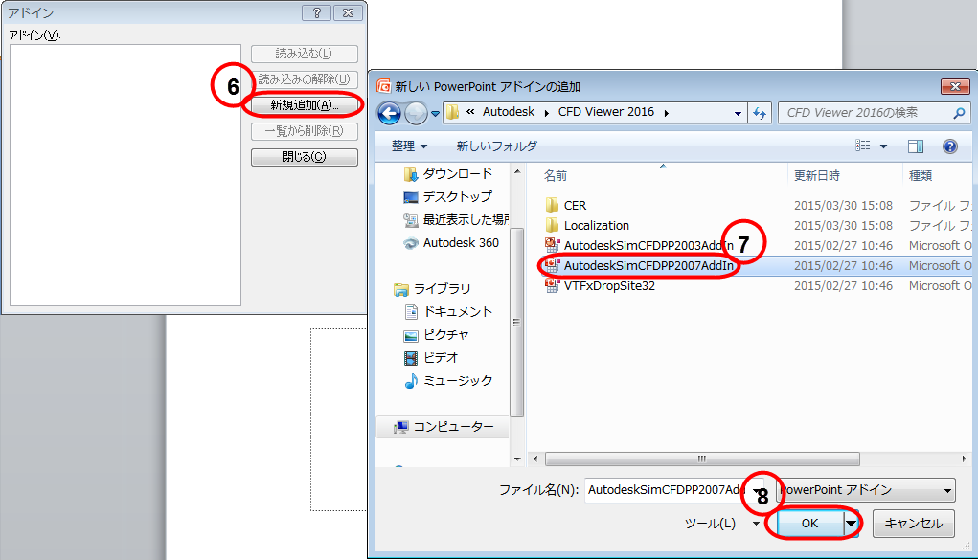978x560 pixels.
Task: Toggle the preview pane icon
Action: pos(916,146)
